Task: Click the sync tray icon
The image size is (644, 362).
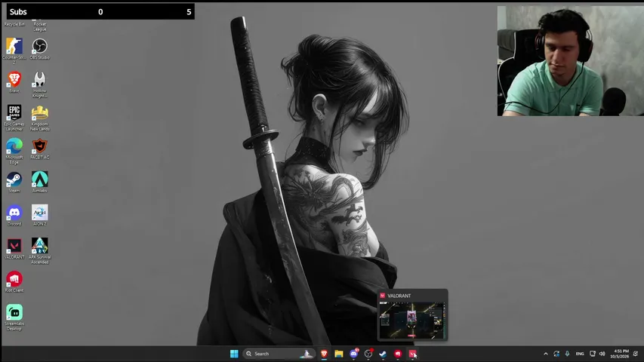Action: click(556, 354)
